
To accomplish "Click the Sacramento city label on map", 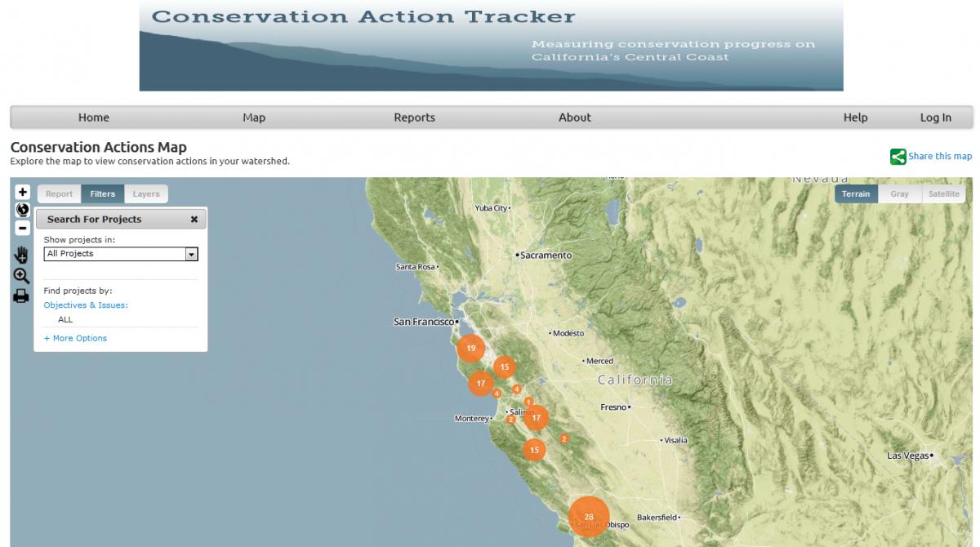I will [546, 256].
